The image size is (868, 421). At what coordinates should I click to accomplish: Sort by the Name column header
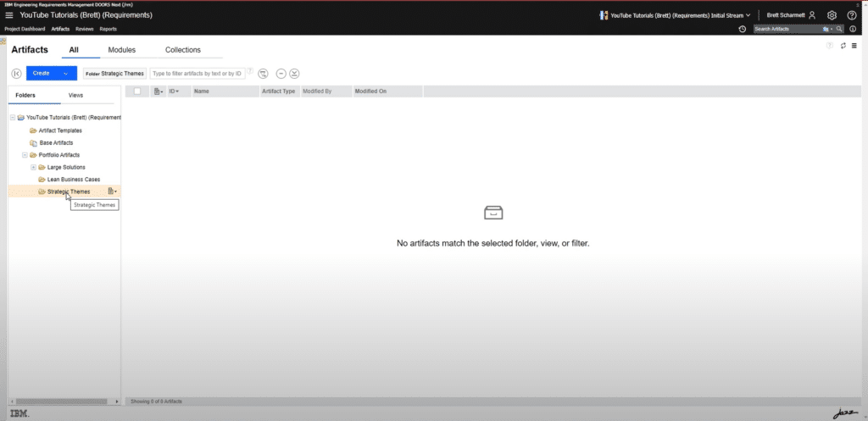click(x=202, y=91)
